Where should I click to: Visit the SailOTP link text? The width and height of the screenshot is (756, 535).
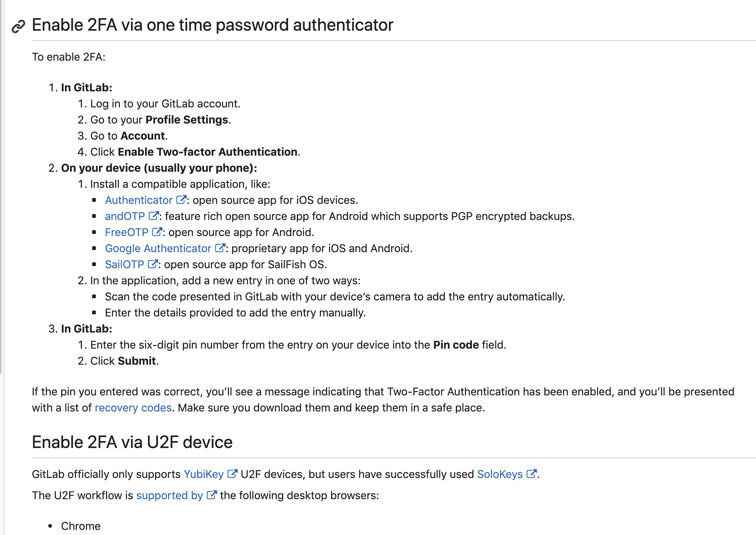click(124, 265)
